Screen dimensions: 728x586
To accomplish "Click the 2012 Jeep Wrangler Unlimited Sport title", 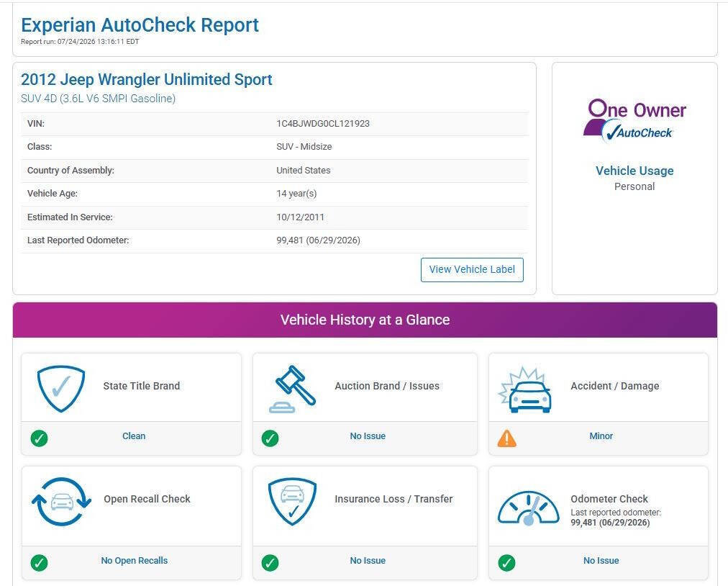I will [146, 79].
